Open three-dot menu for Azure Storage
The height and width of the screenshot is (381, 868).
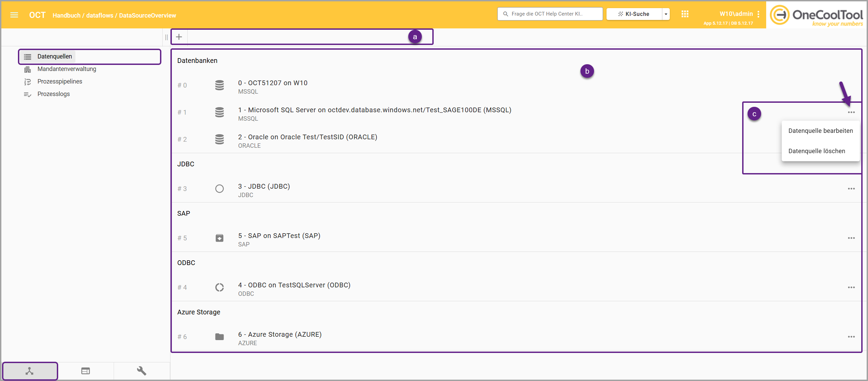tap(851, 337)
